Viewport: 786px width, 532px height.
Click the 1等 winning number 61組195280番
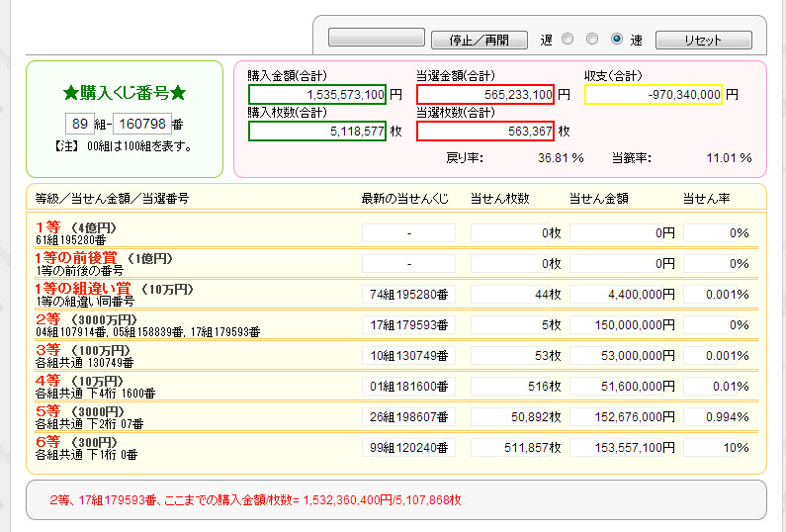pyautogui.click(x=70, y=240)
